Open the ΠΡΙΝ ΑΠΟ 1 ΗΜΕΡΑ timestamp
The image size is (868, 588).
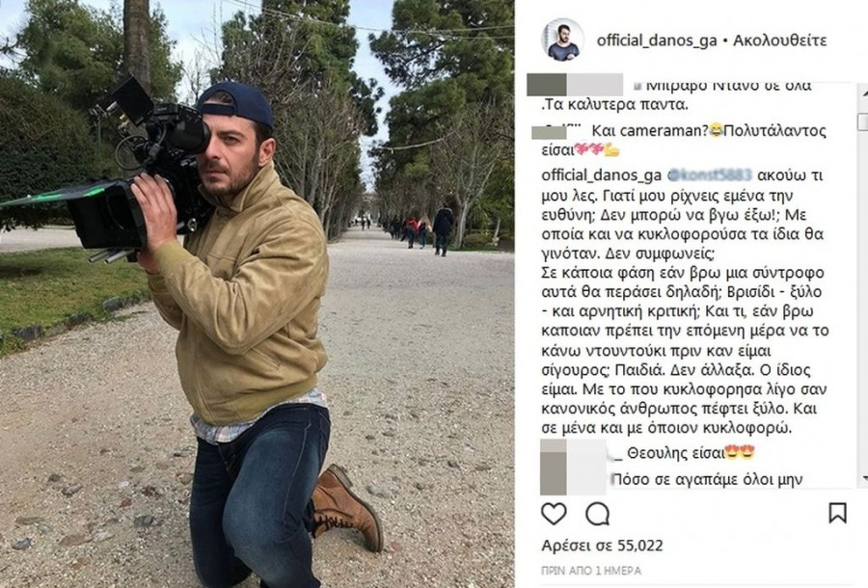click(590, 570)
